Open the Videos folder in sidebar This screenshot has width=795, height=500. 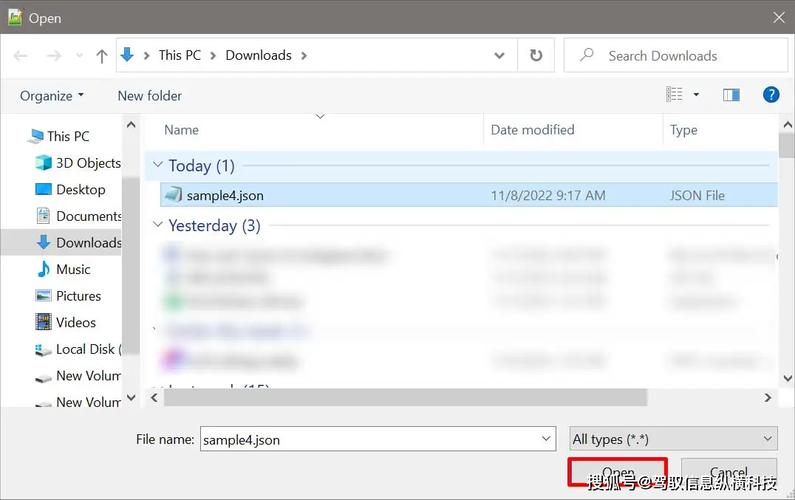pyautogui.click(x=75, y=322)
